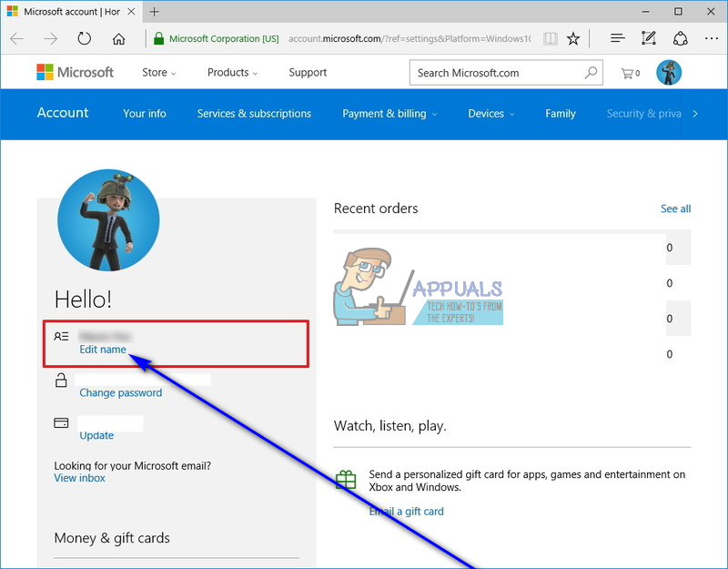Open the browser home page icon
This screenshot has width=728, height=569.
118,38
